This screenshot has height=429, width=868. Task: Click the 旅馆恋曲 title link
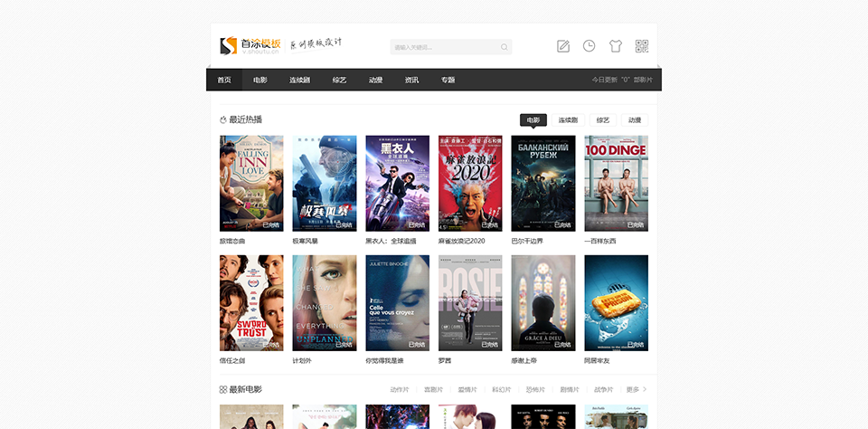[232, 241]
